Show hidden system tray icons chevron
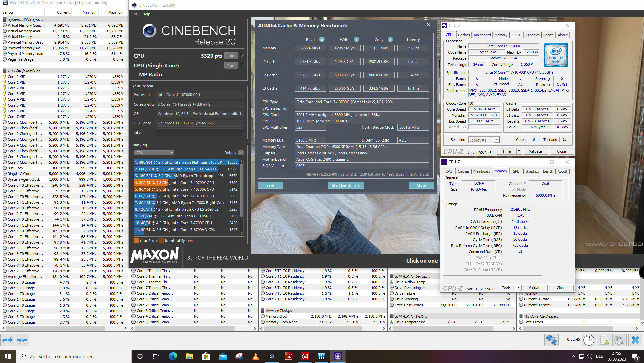Screen dimensions: 644x363 573,356
